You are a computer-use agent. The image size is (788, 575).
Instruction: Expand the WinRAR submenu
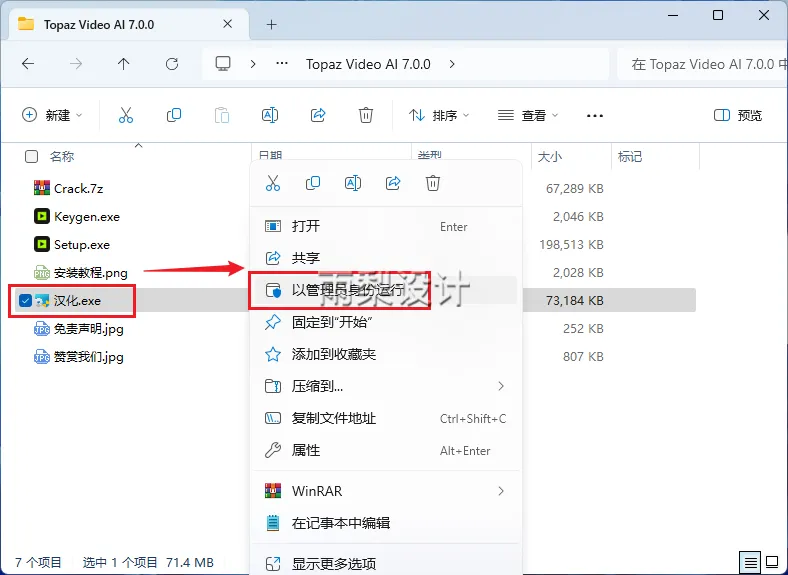[x=501, y=491]
